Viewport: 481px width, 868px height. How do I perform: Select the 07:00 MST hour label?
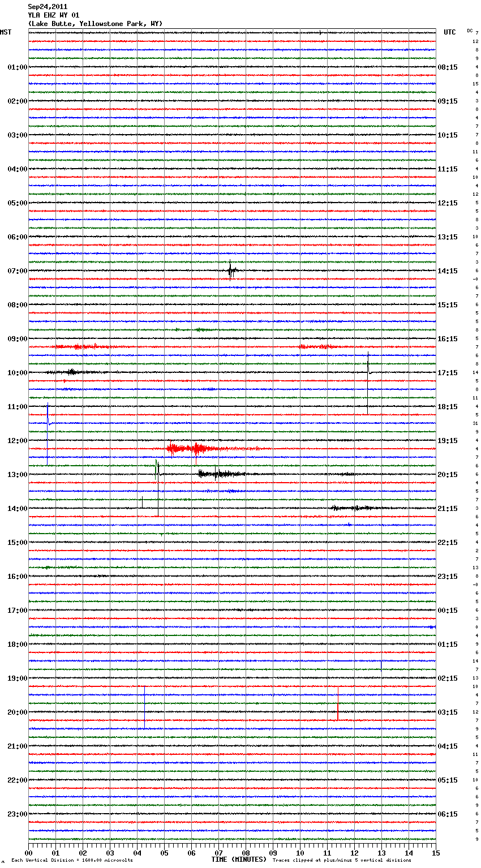(18, 271)
